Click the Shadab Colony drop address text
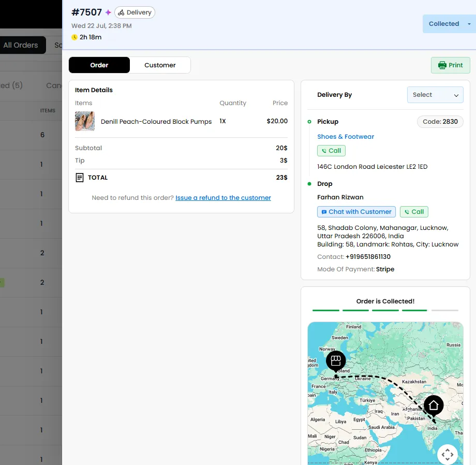The image size is (476, 465). [388, 236]
